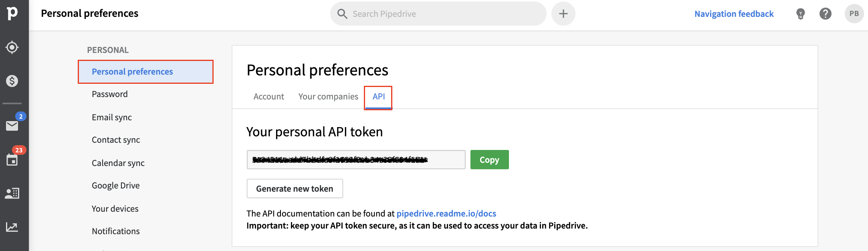Open the Mail inbox icon
Screen dimensions: 868x251
click(x=12, y=125)
